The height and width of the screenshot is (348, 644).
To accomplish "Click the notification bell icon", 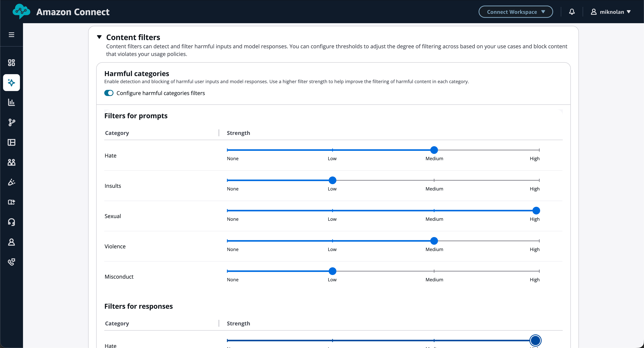I will pos(572,11).
